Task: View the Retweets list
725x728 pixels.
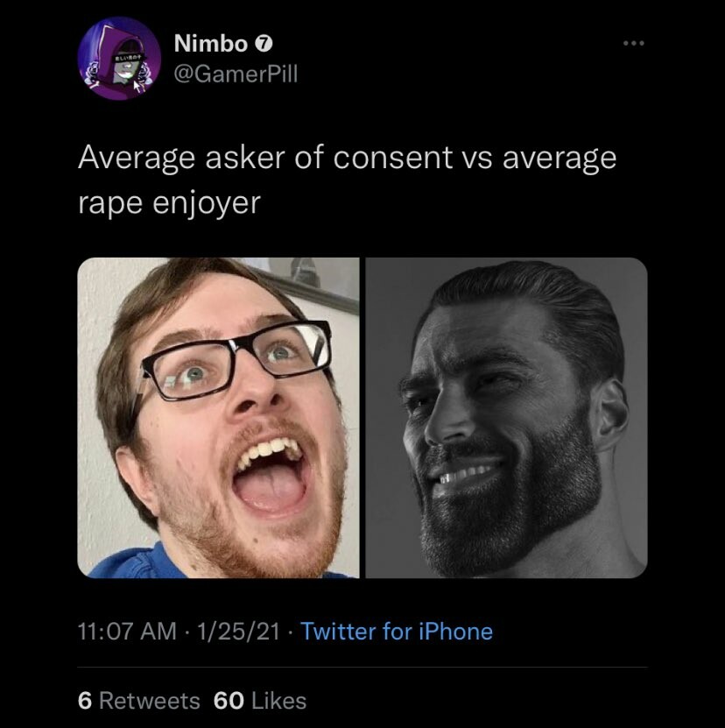Action: (x=150, y=701)
